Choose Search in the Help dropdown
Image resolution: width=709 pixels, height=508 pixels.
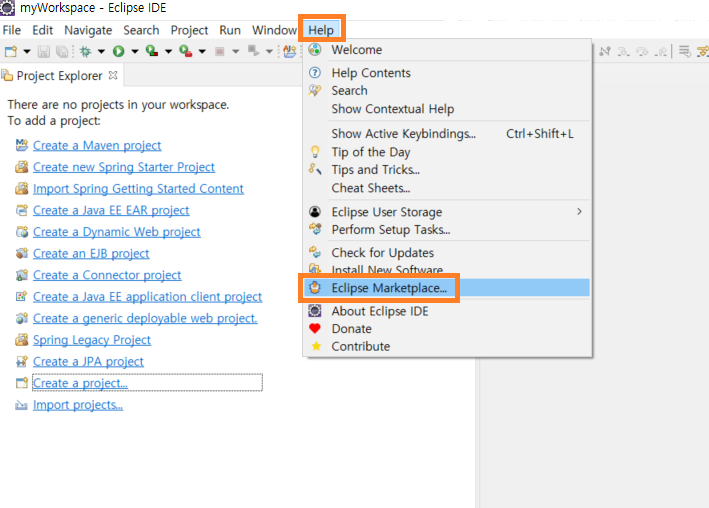pyautogui.click(x=447, y=90)
